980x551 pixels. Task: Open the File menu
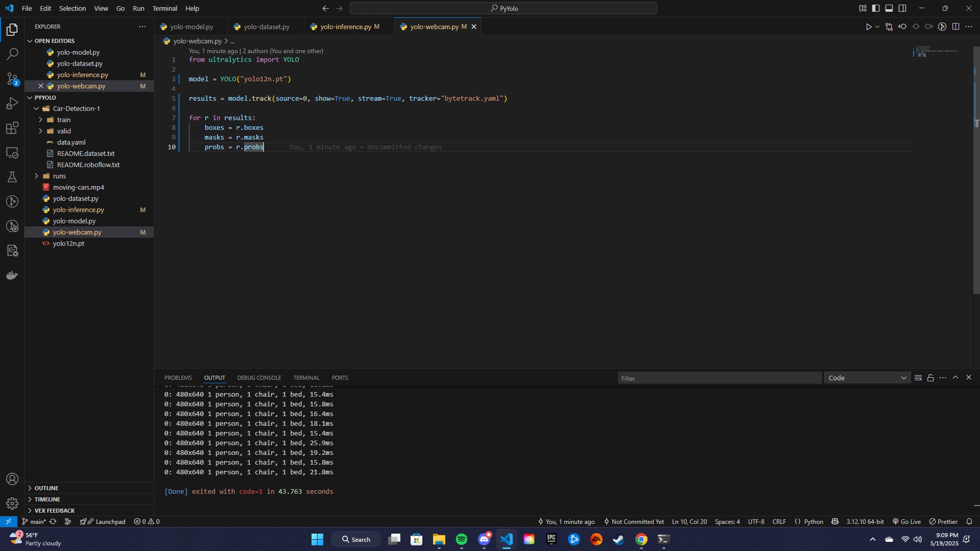(x=27, y=8)
